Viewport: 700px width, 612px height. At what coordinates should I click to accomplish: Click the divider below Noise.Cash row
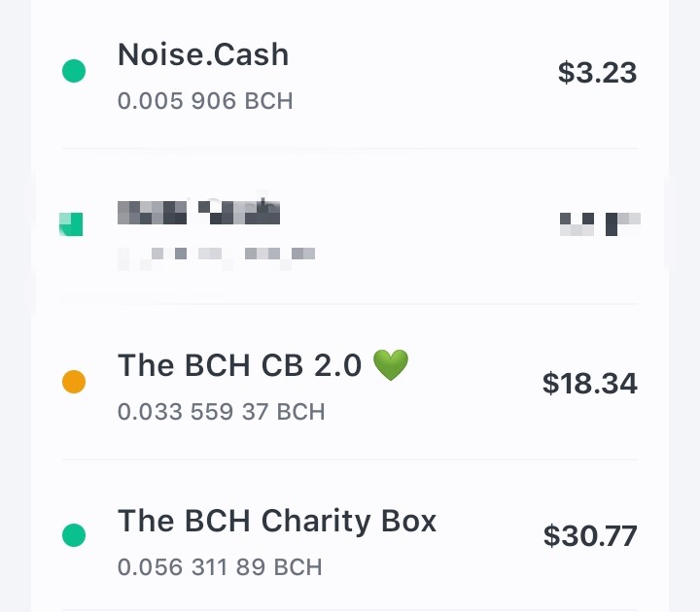(350, 148)
